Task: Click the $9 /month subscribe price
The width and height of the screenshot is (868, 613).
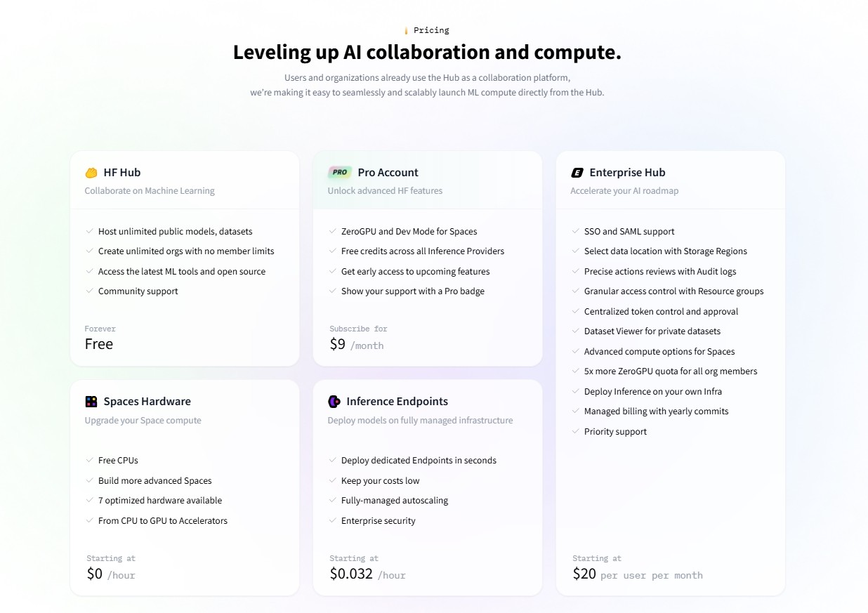Action: point(357,344)
